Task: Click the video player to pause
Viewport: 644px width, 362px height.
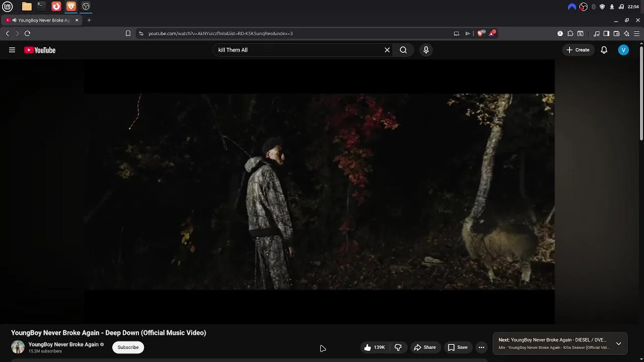Action: point(319,192)
